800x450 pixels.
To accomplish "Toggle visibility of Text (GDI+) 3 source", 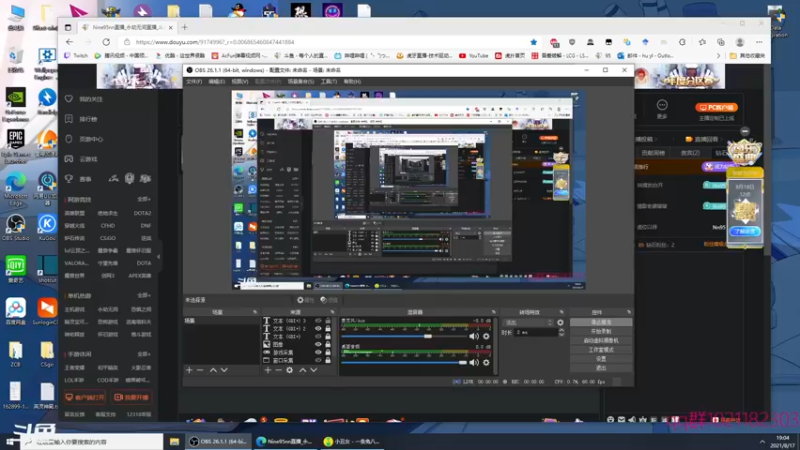I will coord(318,321).
